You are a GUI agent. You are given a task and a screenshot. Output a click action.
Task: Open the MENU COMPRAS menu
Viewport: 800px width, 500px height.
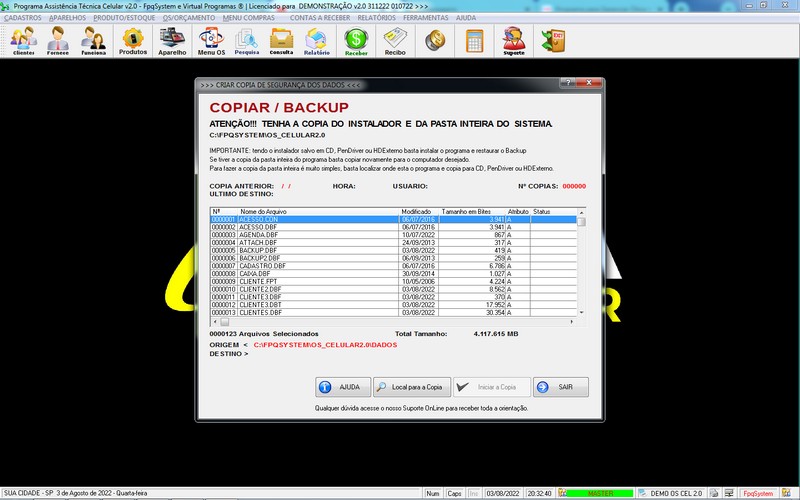tap(248, 18)
